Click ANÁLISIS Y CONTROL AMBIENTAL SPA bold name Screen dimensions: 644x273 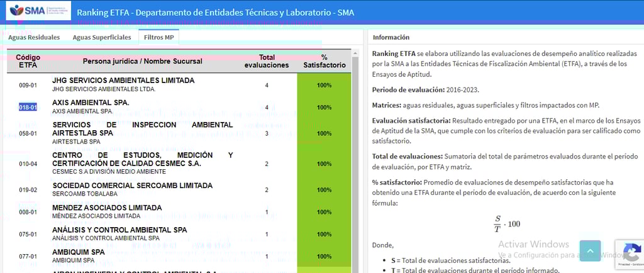pyautogui.click(x=119, y=230)
